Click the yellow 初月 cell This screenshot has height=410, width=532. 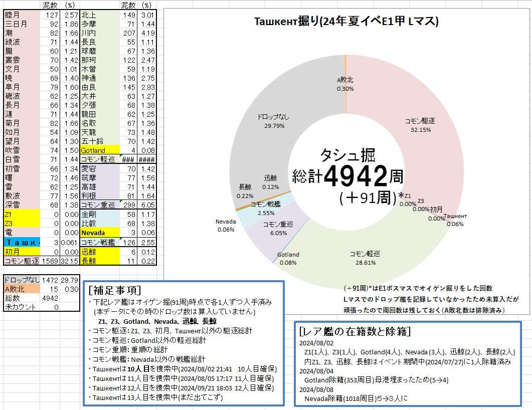tap(22, 252)
